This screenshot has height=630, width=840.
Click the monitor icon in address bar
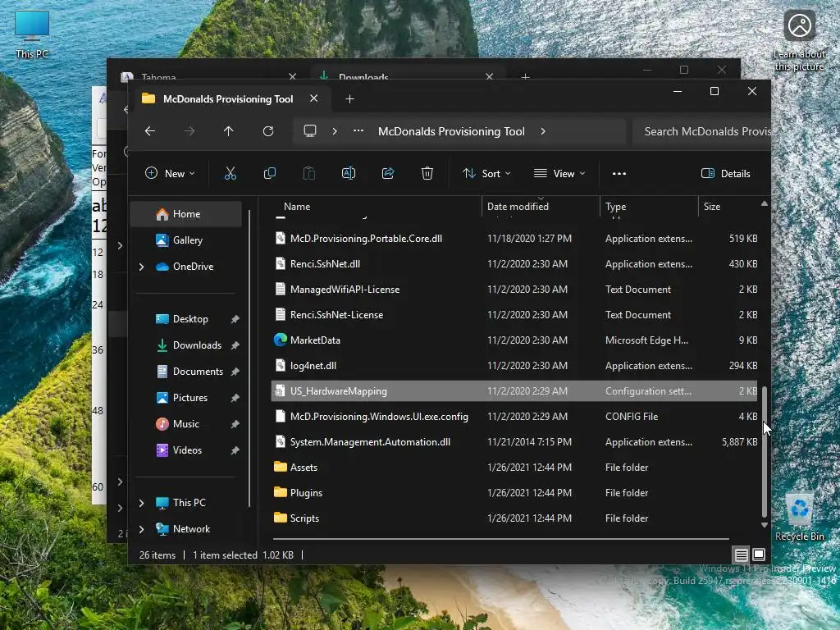[309, 131]
